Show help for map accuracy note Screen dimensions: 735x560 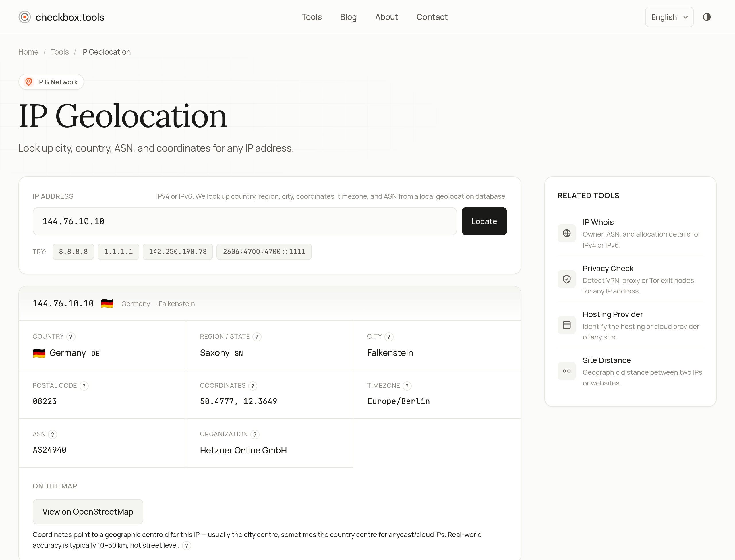(x=187, y=546)
